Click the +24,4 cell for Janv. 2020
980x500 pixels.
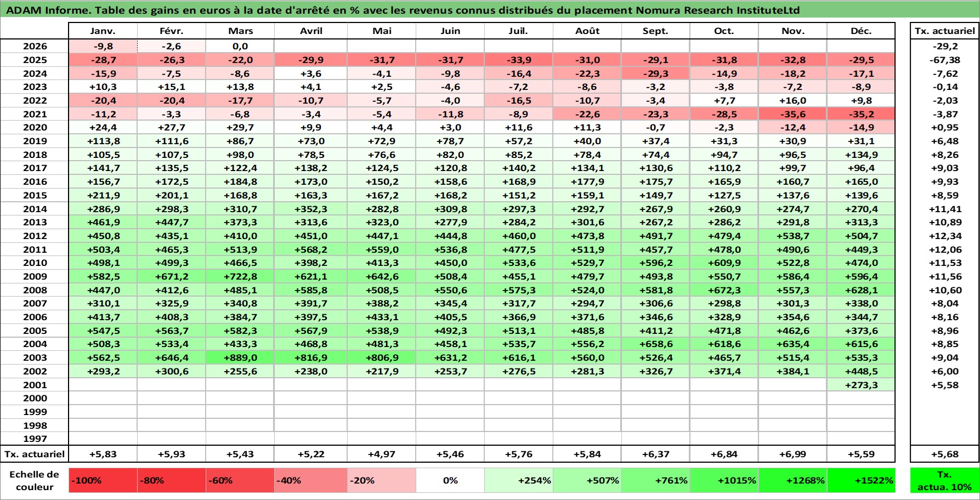103,127
